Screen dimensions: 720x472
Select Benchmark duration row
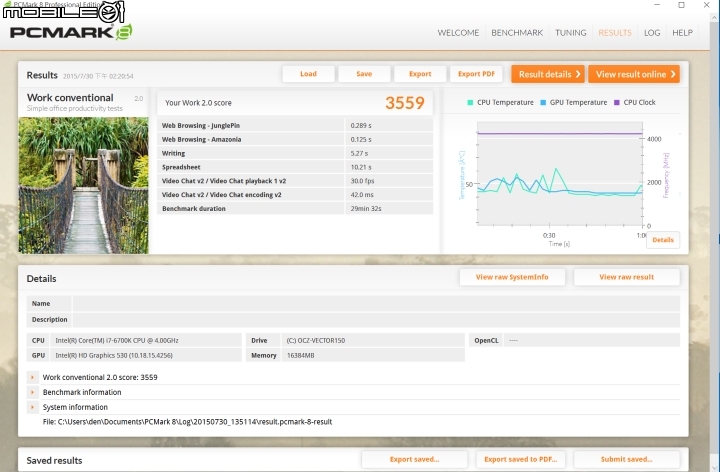[295, 208]
